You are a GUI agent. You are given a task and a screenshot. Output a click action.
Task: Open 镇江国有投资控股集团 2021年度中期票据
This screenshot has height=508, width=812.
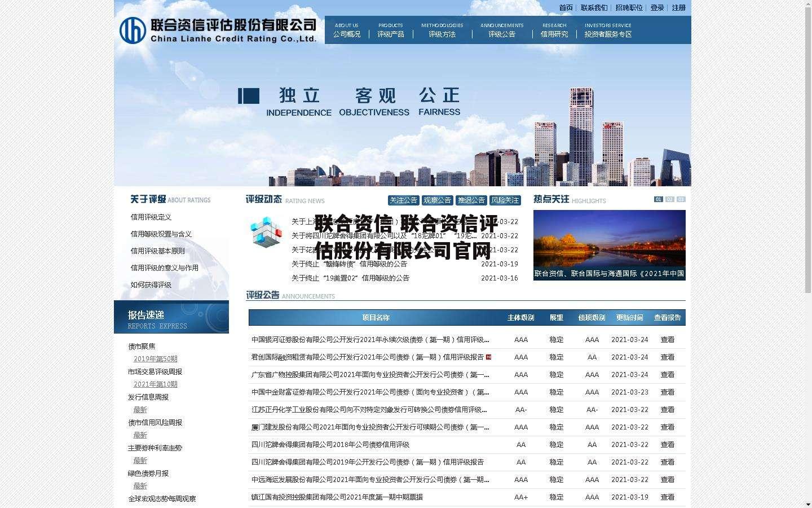pyautogui.click(x=337, y=497)
